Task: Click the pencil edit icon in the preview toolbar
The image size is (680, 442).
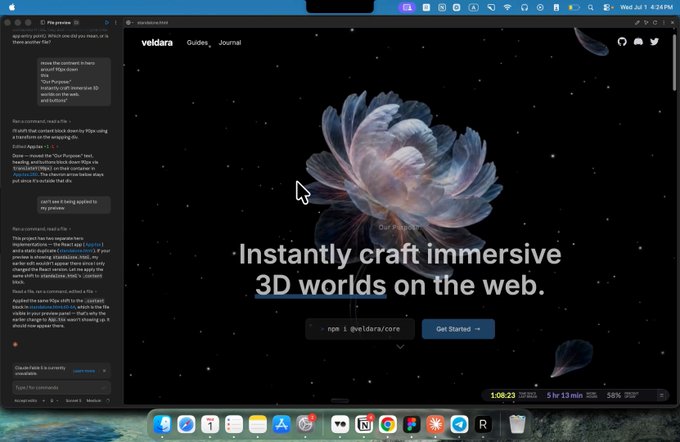Action: pyautogui.click(x=637, y=23)
